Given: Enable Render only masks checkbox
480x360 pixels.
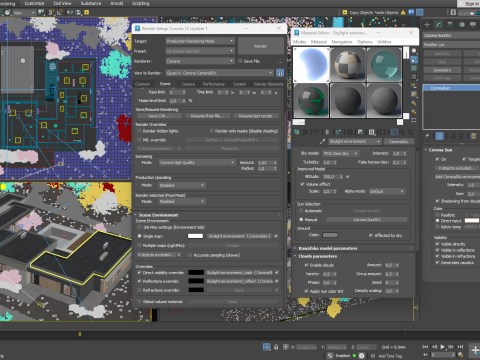Looking at the screenshot, I should pyautogui.click(x=212, y=131).
